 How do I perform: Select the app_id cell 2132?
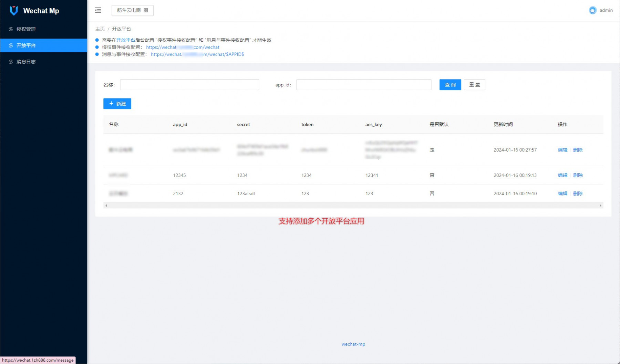coord(178,194)
